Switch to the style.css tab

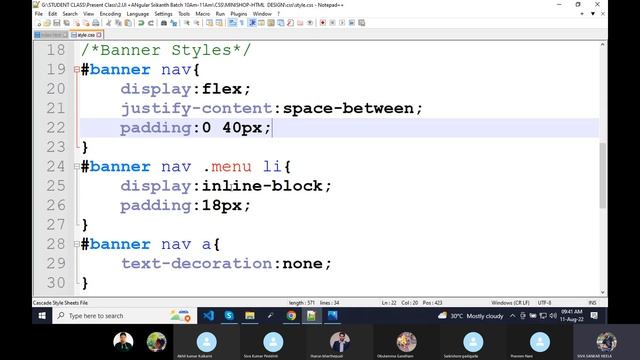click(86, 35)
